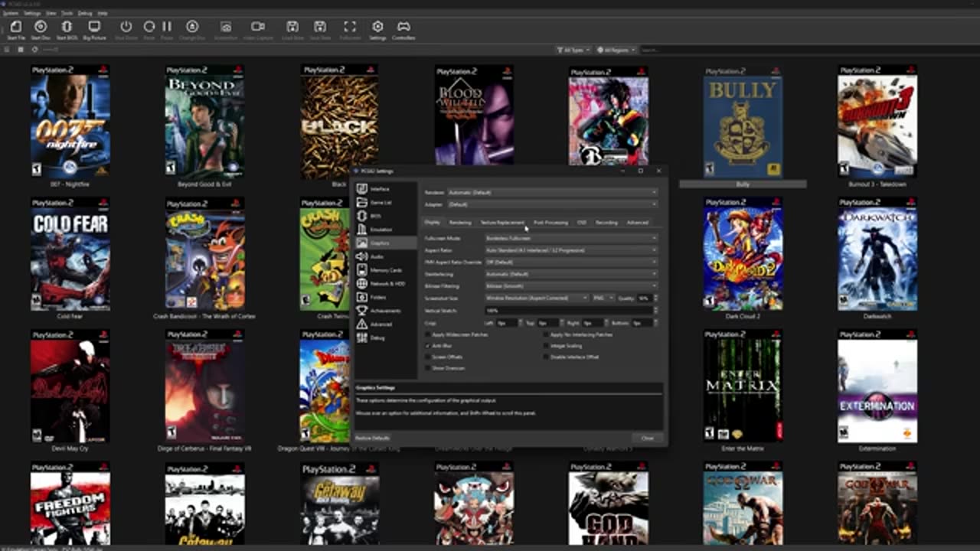
Task: Click the Load State toolbar icon
Action: tap(292, 30)
